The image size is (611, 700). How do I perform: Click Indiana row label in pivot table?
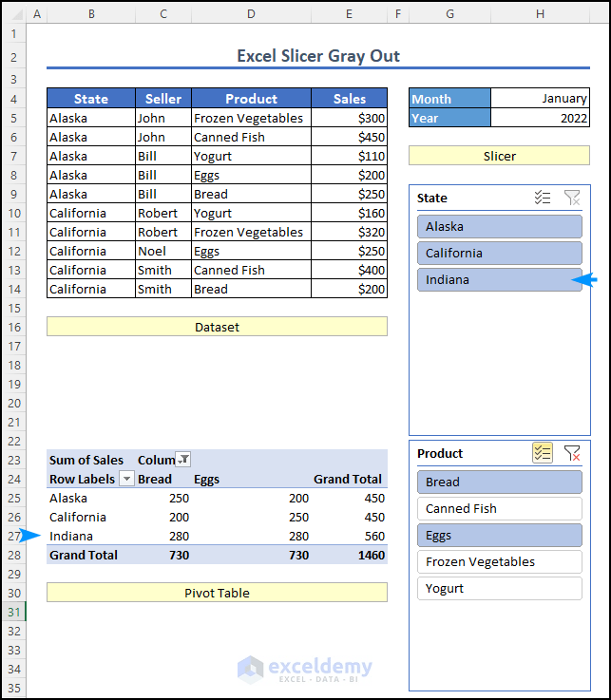tap(91, 536)
